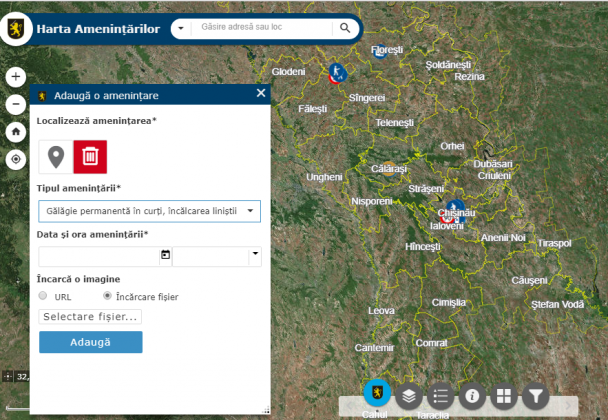Screen dimensions: 608x420
Task: Click the 'Cantemir' map label
Action: [x=374, y=348]
